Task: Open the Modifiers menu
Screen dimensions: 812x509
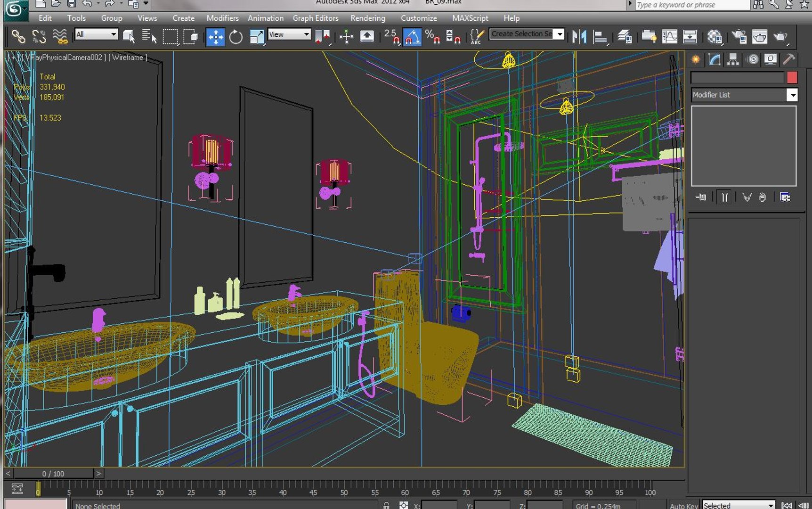Action: [222, 18]
